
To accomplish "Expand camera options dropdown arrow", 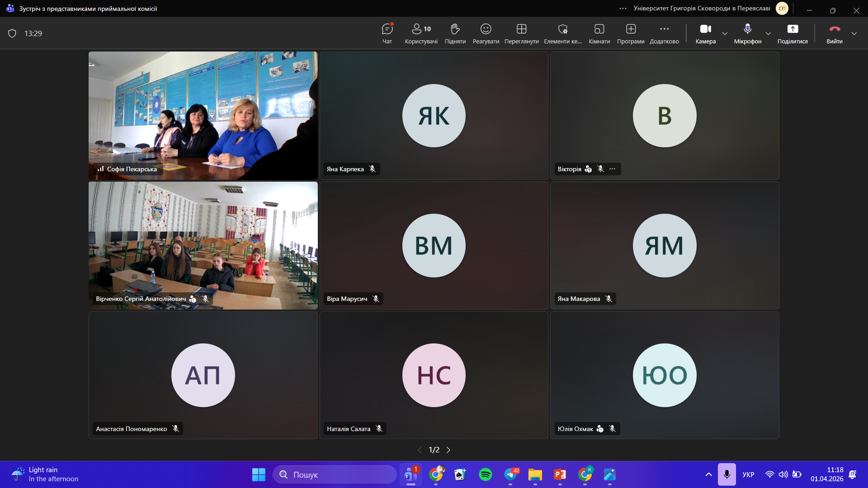I will click(725, 33).
